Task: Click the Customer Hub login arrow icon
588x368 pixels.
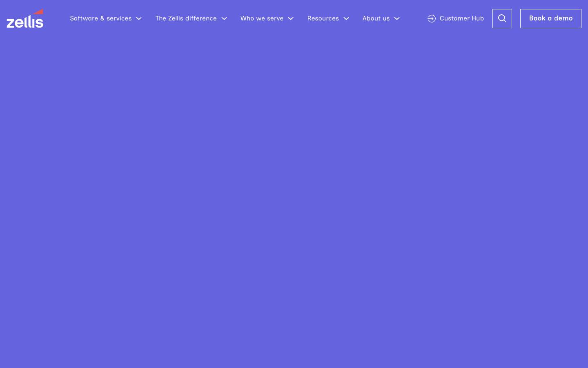Action: pyautogui.click(x=432, y=18)
